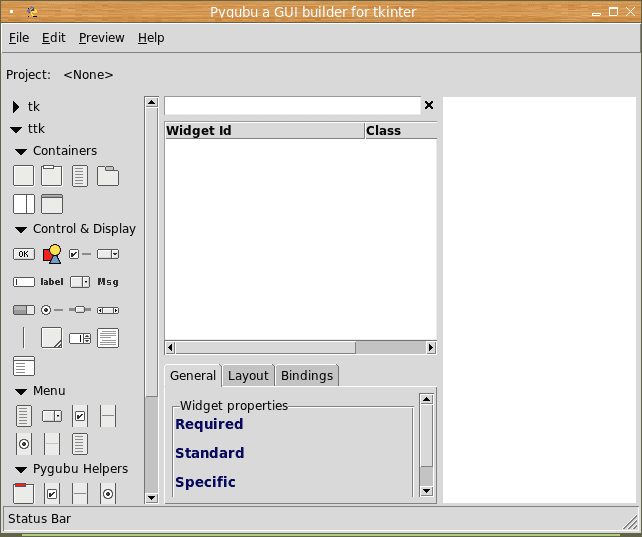
Task: Click the properties panel scroll-down arrow
Action: 427,491
